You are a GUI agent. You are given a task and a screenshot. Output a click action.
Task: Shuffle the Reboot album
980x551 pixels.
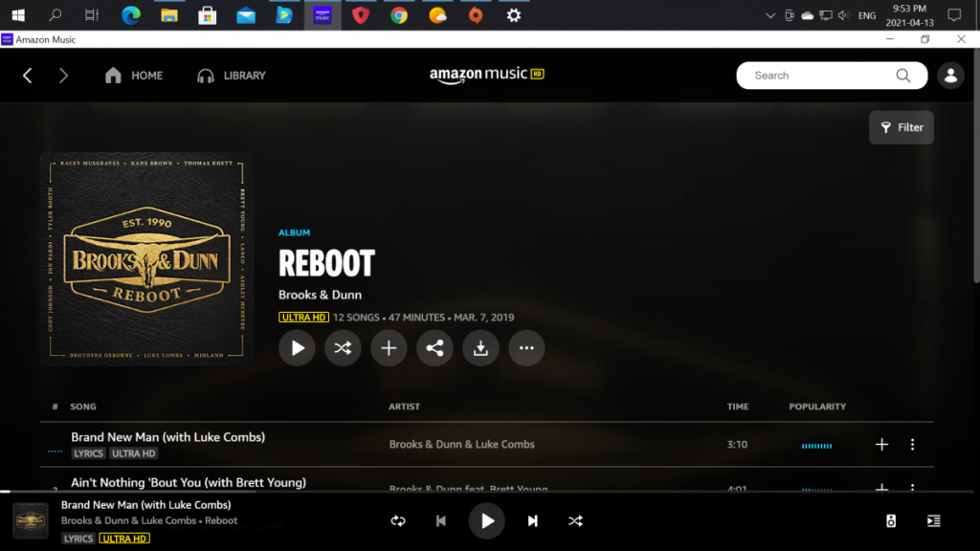343,348
